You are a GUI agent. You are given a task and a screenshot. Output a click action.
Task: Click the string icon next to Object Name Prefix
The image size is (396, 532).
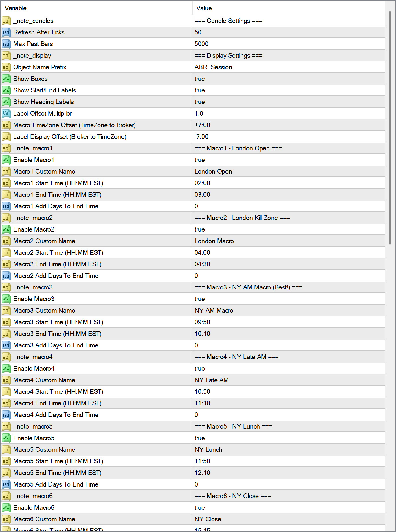tap(6, 67)
